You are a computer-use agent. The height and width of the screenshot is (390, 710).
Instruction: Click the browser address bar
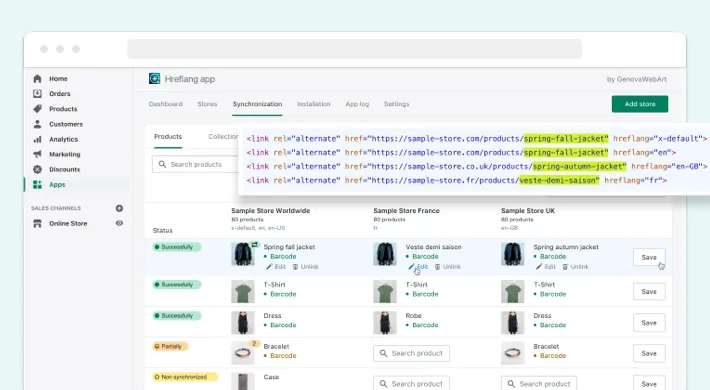pos(355,49)
